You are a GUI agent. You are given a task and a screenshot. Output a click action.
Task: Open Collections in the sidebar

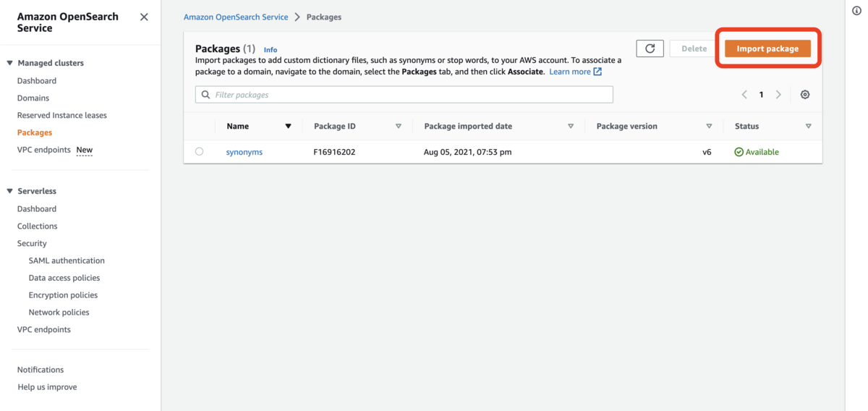[38, 226]
